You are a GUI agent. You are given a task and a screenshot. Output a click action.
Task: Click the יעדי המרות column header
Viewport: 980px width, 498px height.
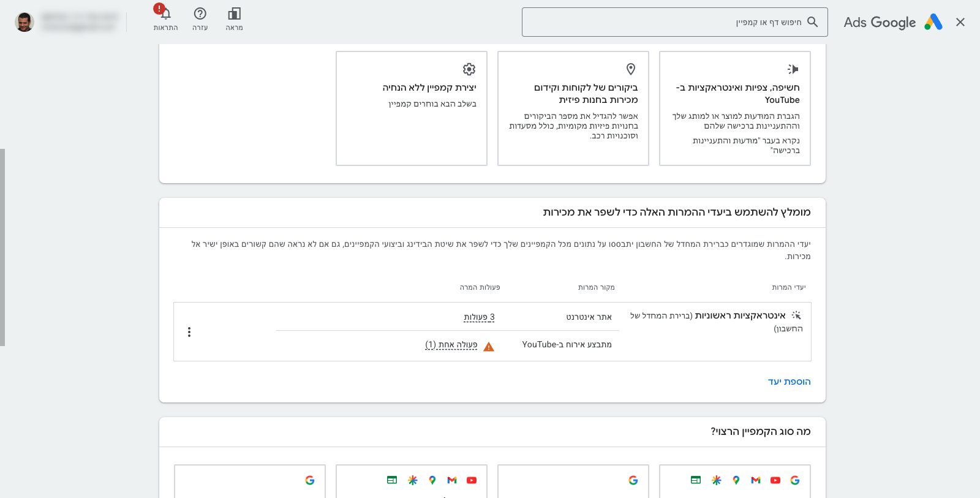tap(789, 287)
